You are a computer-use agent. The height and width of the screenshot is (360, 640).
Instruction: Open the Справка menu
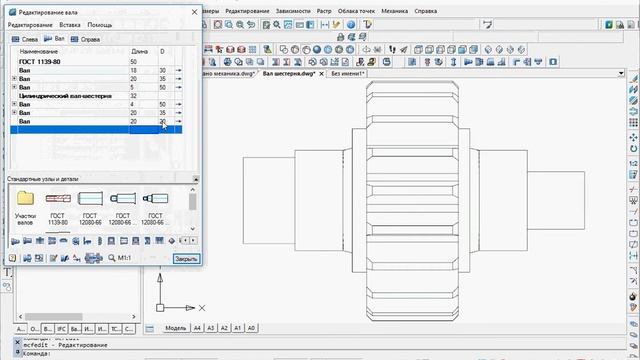pyautogui.click(x=426, y=11)
